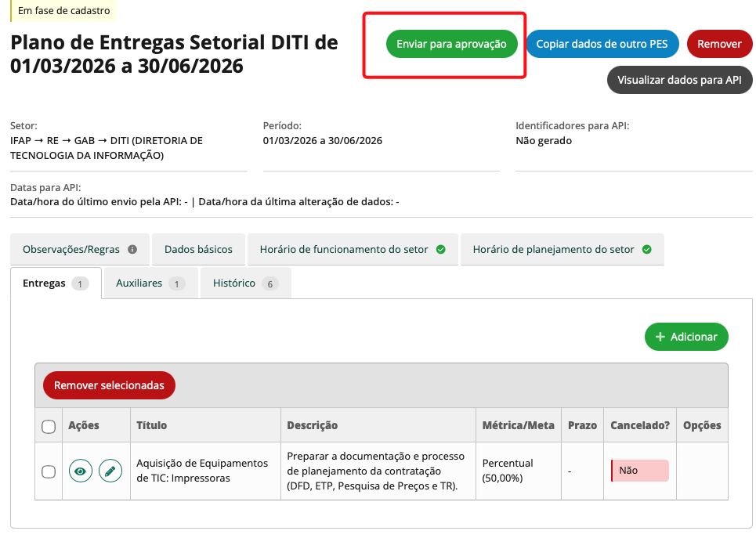Check the Aquisição de Equipamentos row checkbox
The image size is (756, 538).
(49, 471)
